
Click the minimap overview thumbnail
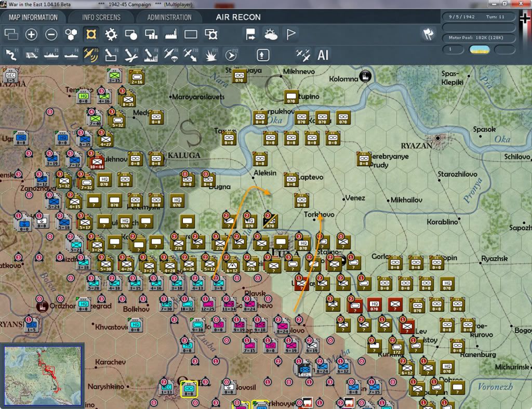pos(43,376)
